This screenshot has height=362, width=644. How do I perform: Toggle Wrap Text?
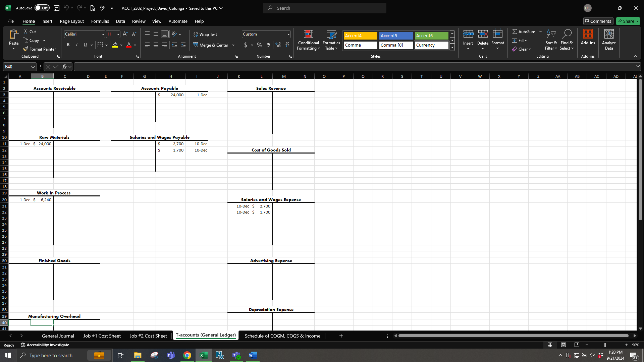[205, 34]
